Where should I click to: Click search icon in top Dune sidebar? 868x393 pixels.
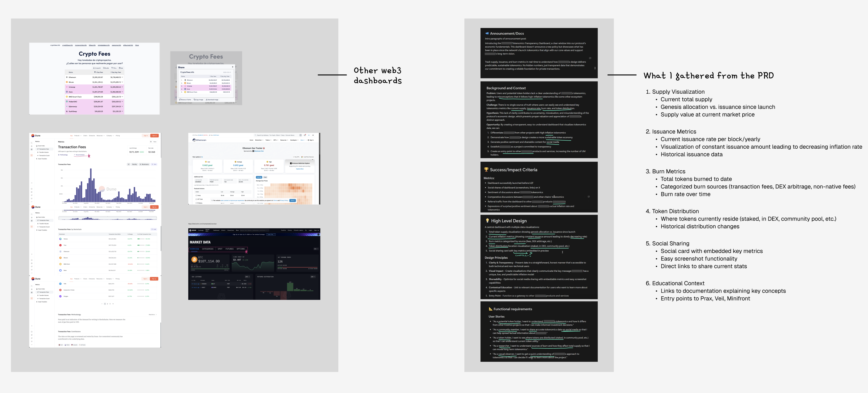[x=32, y=143]
